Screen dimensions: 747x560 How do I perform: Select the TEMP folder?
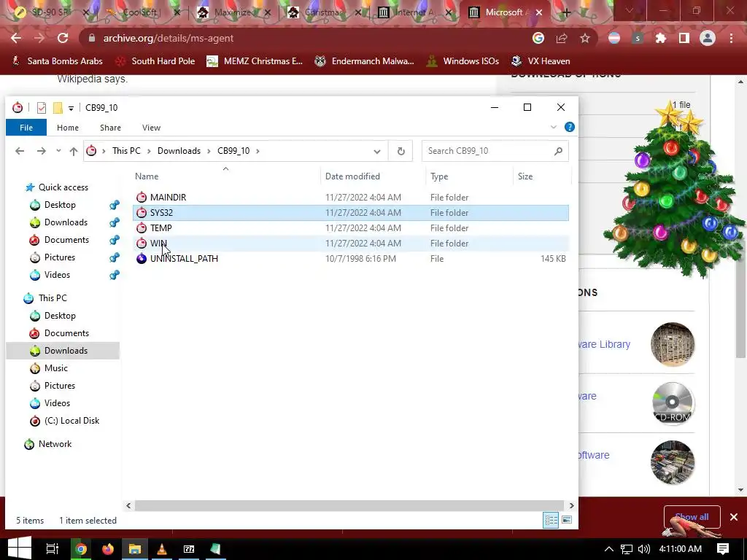click(351, 228)
